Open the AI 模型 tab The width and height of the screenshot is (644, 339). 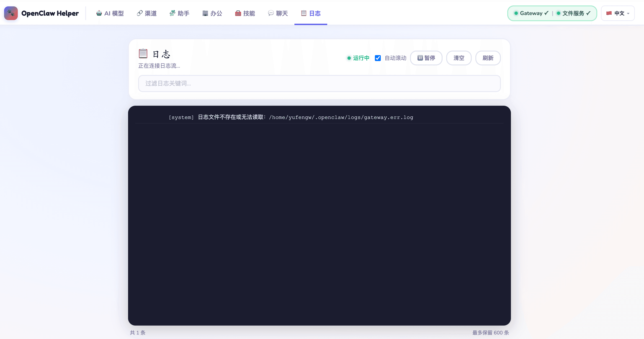point(110,13)
